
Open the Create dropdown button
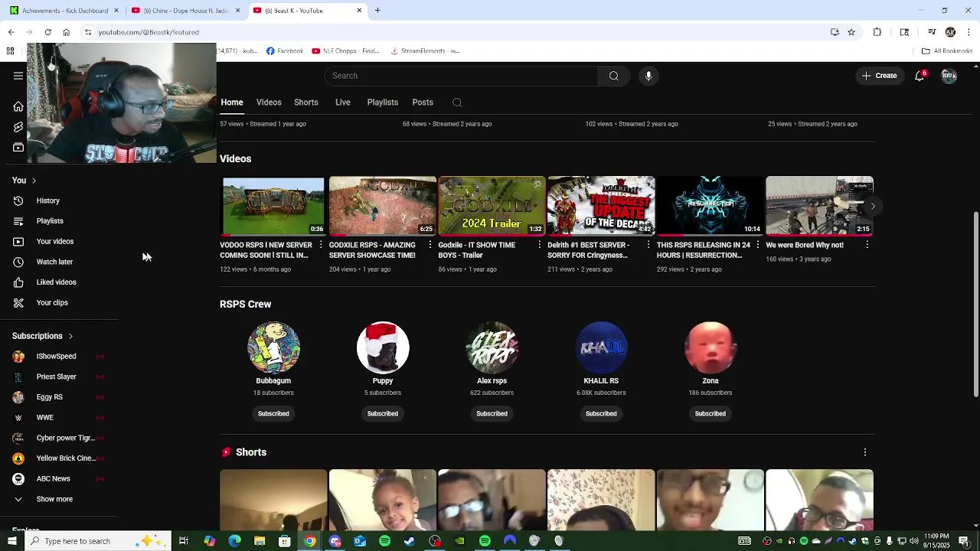click(879, 76)
